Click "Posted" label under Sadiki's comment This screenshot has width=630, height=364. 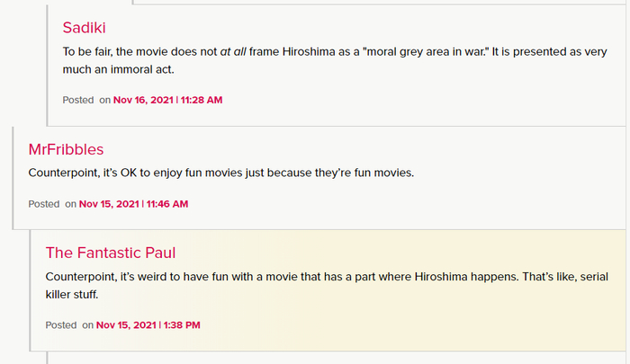point(78,100)
